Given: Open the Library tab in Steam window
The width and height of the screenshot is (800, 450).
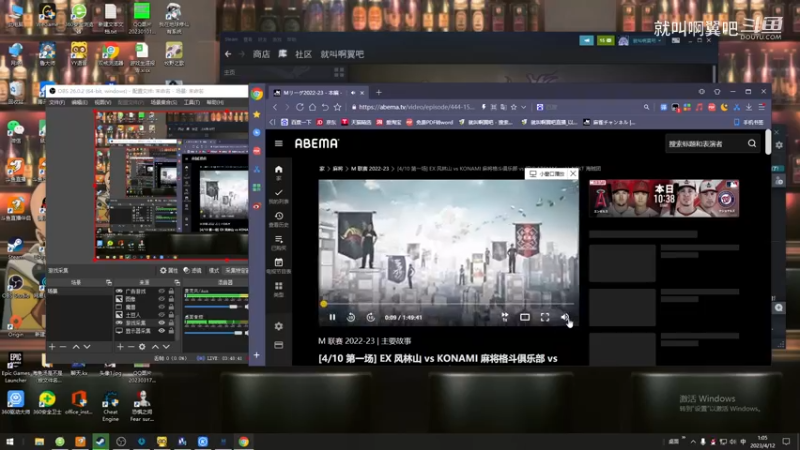Looking at the screenshot, I should 282,54.
